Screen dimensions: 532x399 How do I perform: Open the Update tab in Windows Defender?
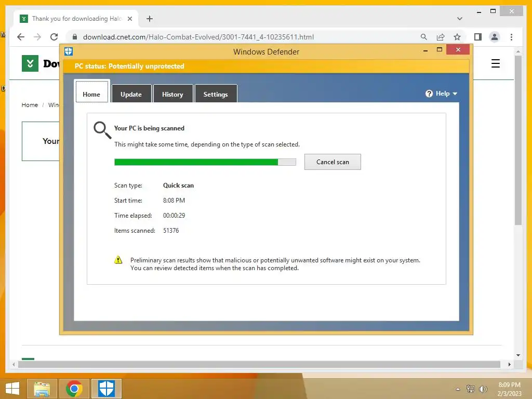[x=131, y=94]
